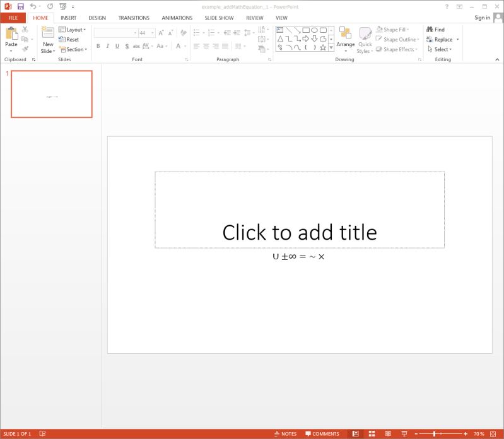Click Fit slide to window icon
The height and width of the screenshot is (439, 504).
pyautogui.click(x=493, y=433)
